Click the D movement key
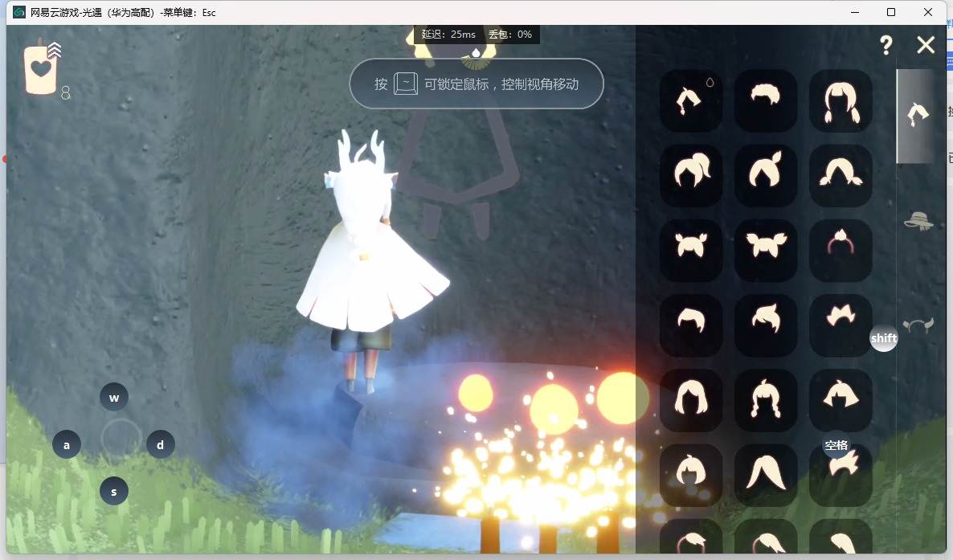The width and height of the screenshot is (953, 560). click(161, 444)
